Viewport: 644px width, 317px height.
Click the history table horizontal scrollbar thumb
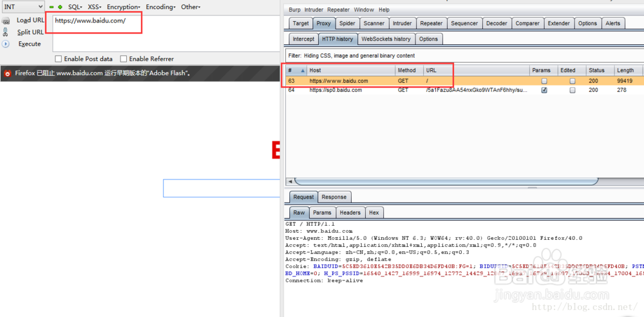pyautogui.click(x=446, y=181)
